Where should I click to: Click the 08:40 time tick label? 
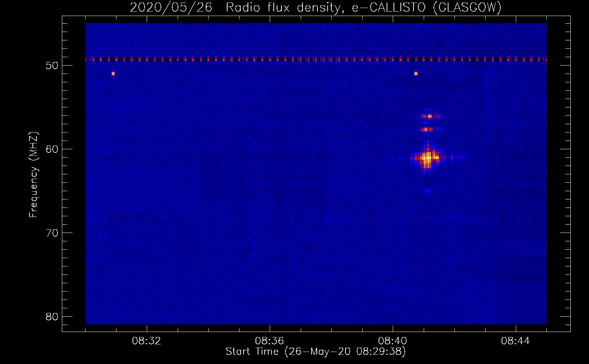point(393,341)
